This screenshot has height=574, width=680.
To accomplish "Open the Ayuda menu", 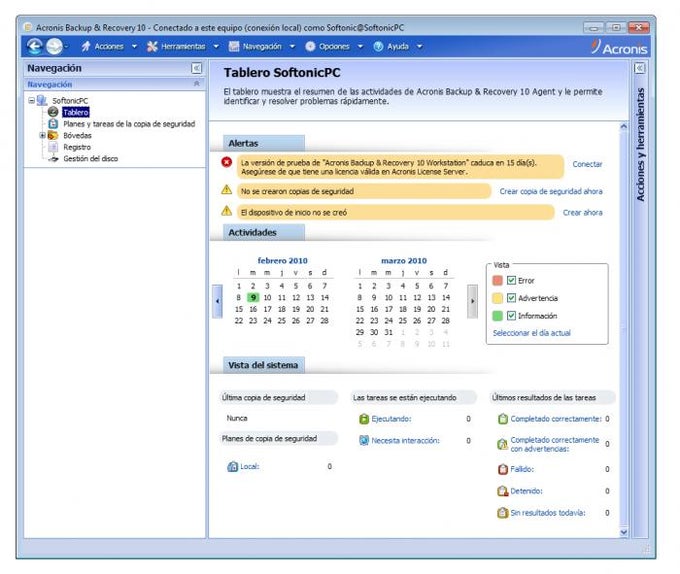I will coord(398,46).
